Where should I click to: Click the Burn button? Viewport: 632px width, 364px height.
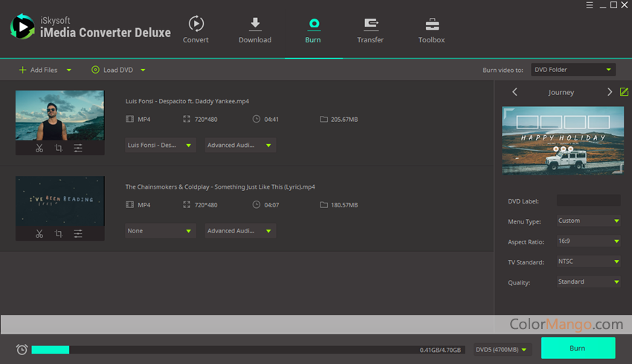click(578, 348)
